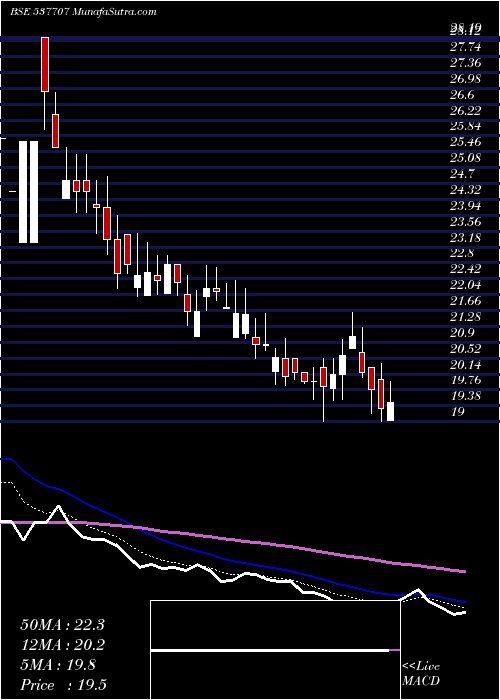
Task: Click the 19 price axis label
Action: 458,412
